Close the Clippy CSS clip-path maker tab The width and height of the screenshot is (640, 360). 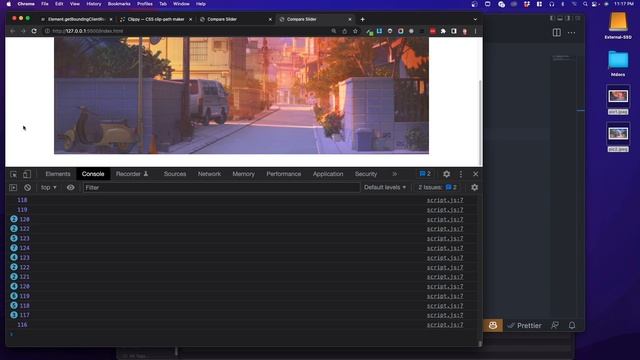pos(191,19)
